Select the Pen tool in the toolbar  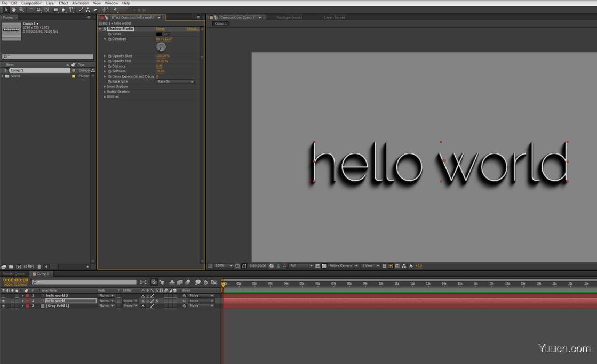click(63, 10)
